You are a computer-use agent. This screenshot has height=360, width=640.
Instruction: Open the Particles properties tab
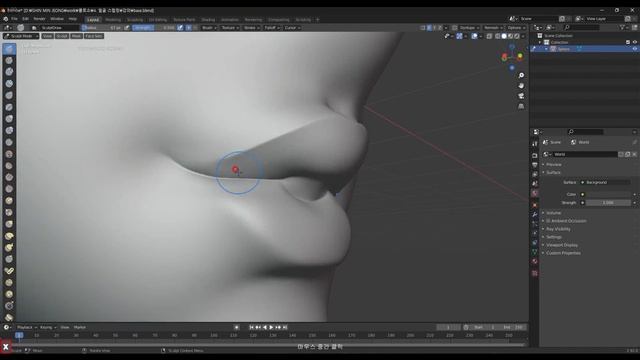(535, 224)
